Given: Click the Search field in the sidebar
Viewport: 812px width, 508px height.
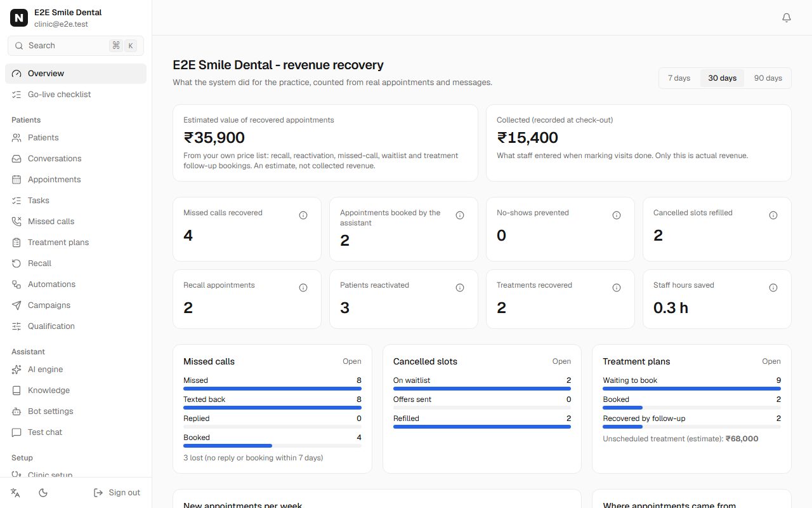Looking at the screenshot, I should [75, 46].
